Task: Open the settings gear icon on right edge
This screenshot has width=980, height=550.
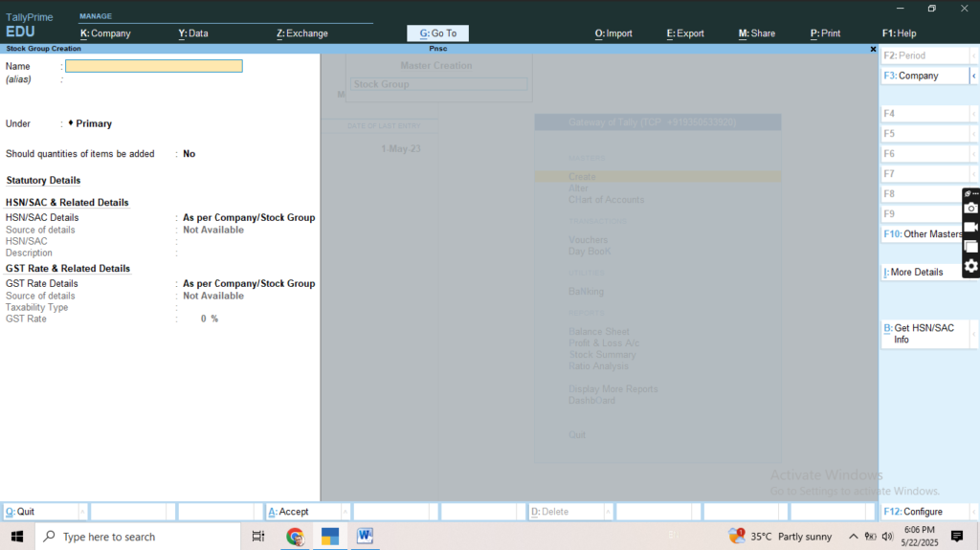Action: (x=970, y=266)
